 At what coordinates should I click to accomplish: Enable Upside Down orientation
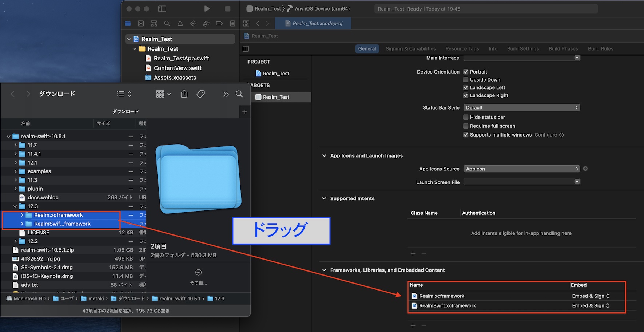tap(466, 80)
